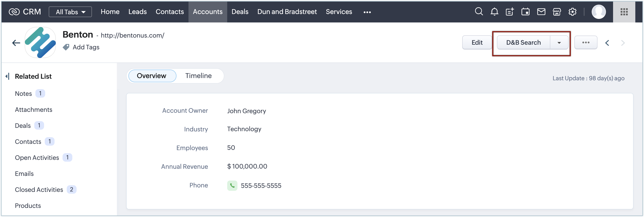
Task: Open the settings gear icon
Action: pos(572,12)
